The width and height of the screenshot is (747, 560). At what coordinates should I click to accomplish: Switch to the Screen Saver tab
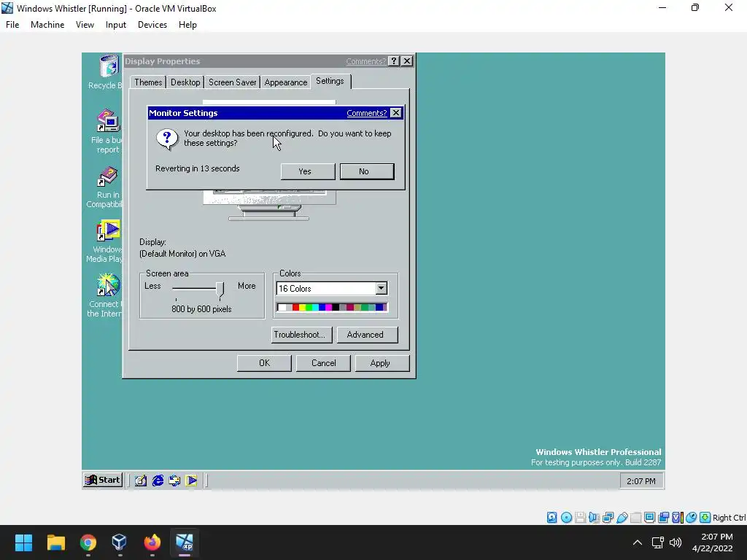click(x=232, y=82)
